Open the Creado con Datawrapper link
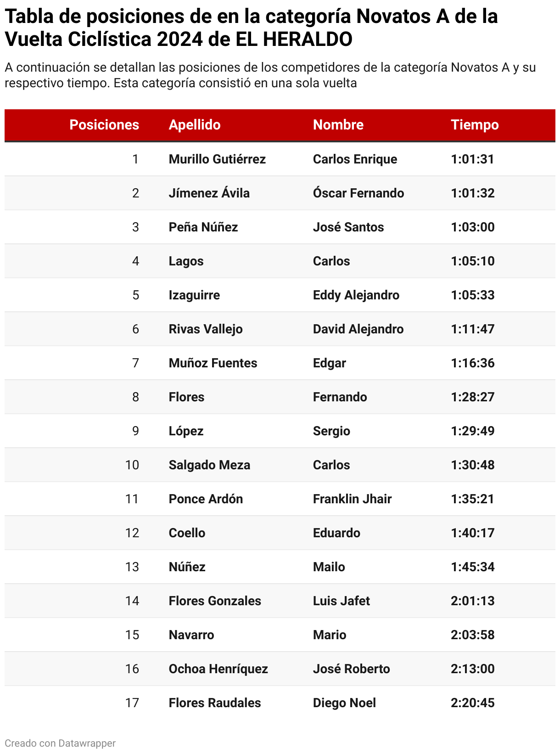This screenshot has width=560, height=754. (x=60, y=743)
